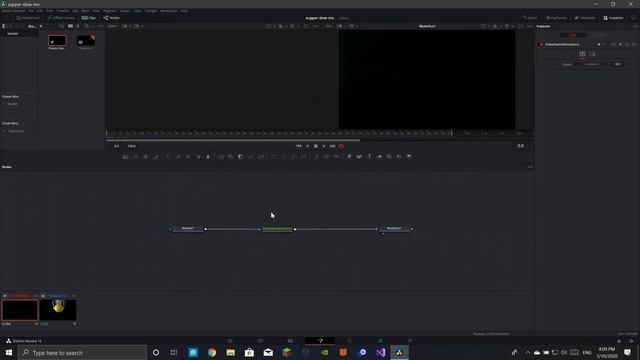Add a Merge node from toolbar

coord(221,157)
